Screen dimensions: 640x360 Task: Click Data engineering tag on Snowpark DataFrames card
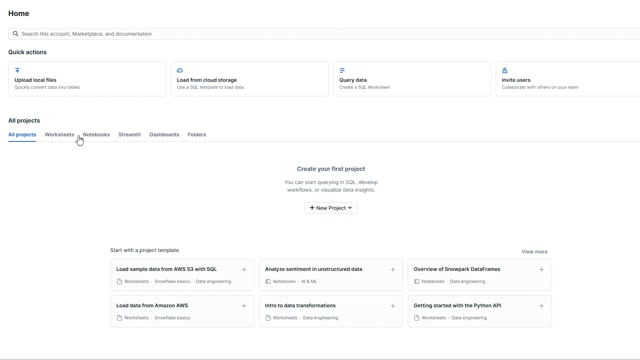pos(467,282)
